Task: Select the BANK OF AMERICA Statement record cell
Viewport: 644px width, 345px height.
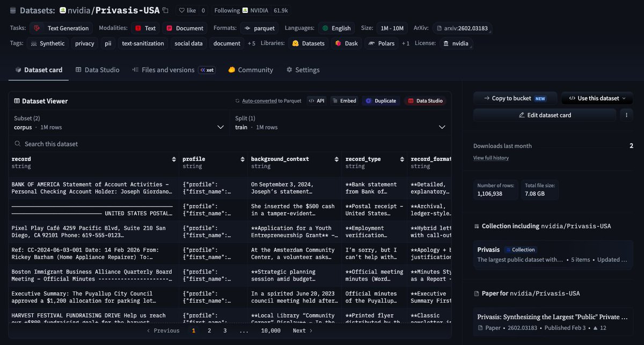Action: tap(94, 188)
